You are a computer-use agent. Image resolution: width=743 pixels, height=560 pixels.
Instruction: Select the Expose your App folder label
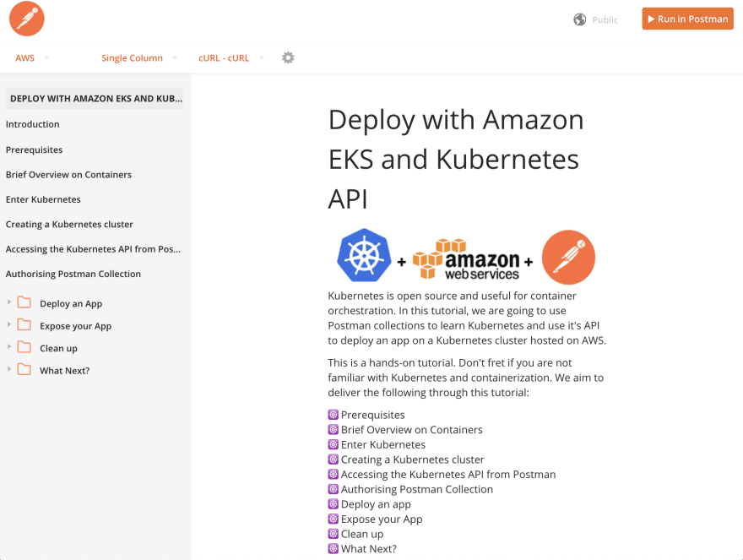(76, 326)
